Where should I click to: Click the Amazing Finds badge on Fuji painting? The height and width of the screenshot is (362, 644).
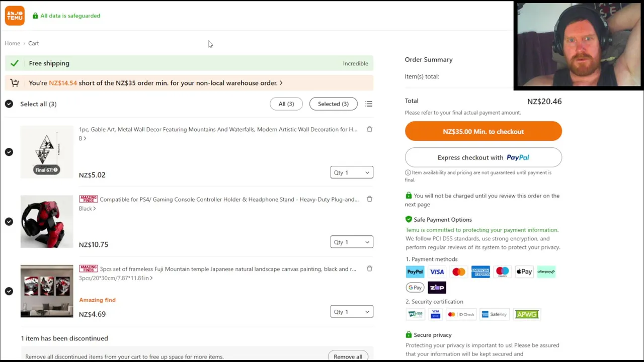(x=88, y=268)
